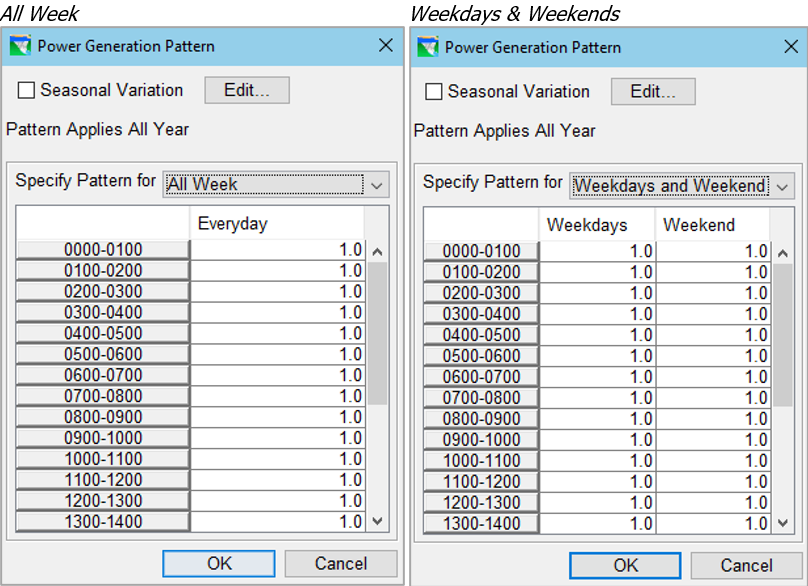This screenshot has height=586, width=808.
Task: Click Edit button in the left dialog
Action: 247,90
